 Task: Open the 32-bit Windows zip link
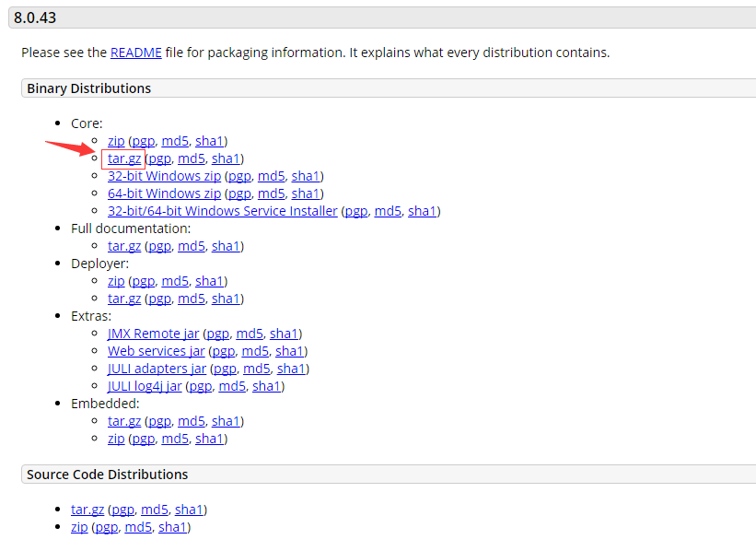click(x=164, y=176)
